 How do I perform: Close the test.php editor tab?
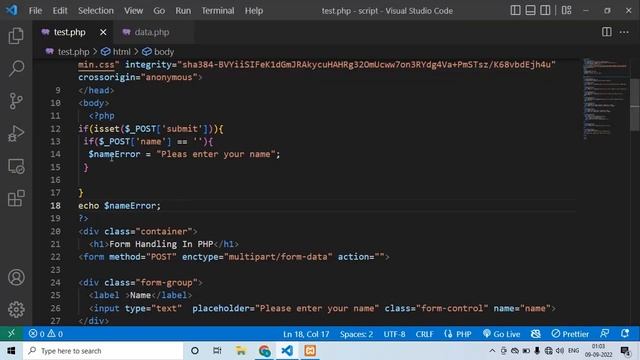103,32
